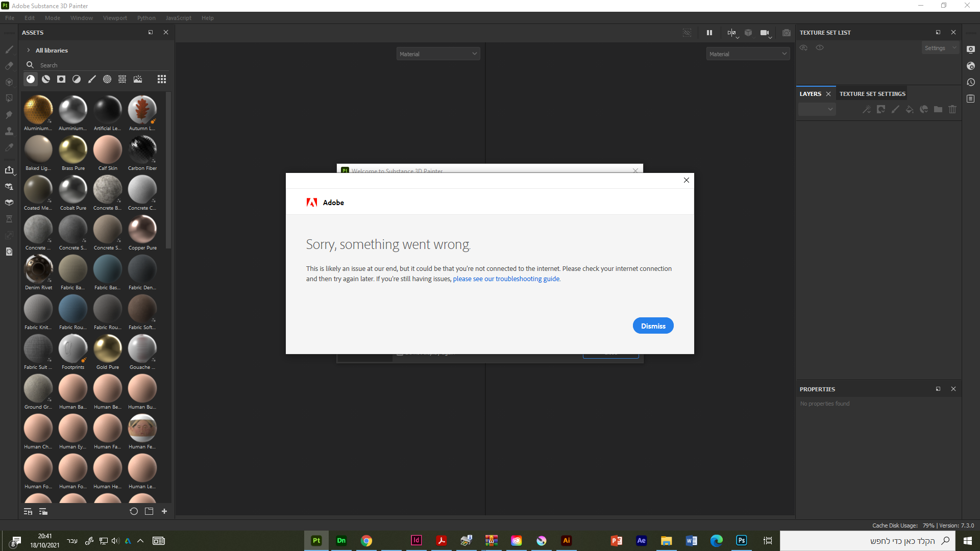Viewport: 980px width, 551px height.
Task: Click the camera screenshot icon in viewport toolbar
Action: tap(786, 32)
